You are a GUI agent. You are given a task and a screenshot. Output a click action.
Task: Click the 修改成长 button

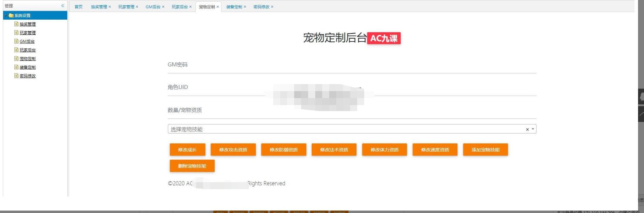point(187,150)
